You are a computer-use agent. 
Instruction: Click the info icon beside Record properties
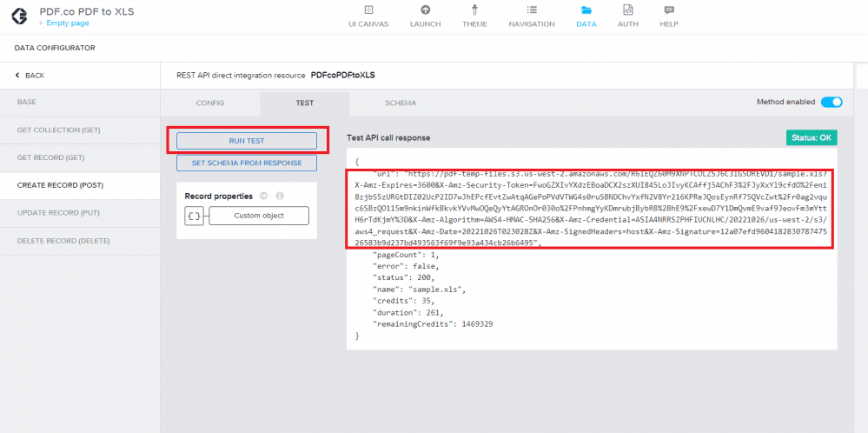(x=280, y=197)
